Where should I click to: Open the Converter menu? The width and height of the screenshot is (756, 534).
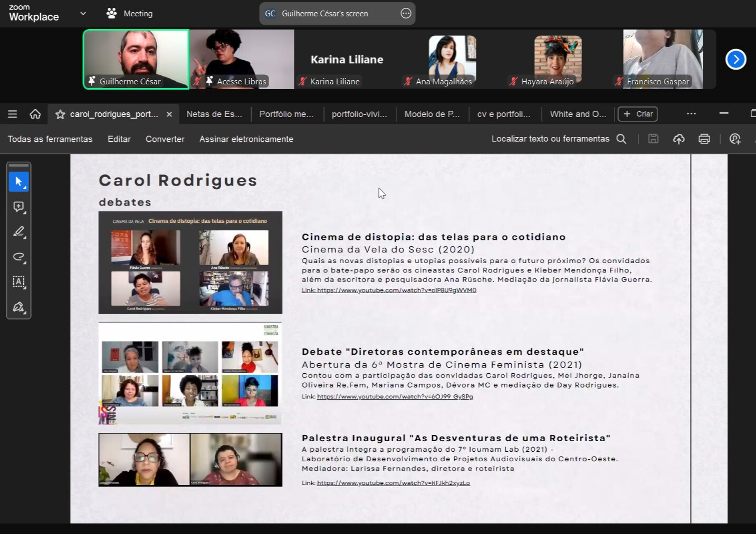point(165,139)
